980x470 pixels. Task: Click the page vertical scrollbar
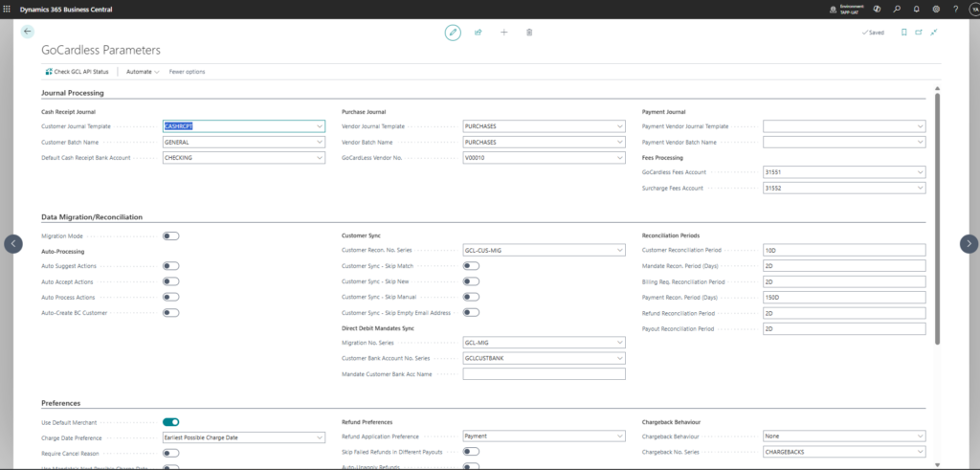tap(937, 219)
